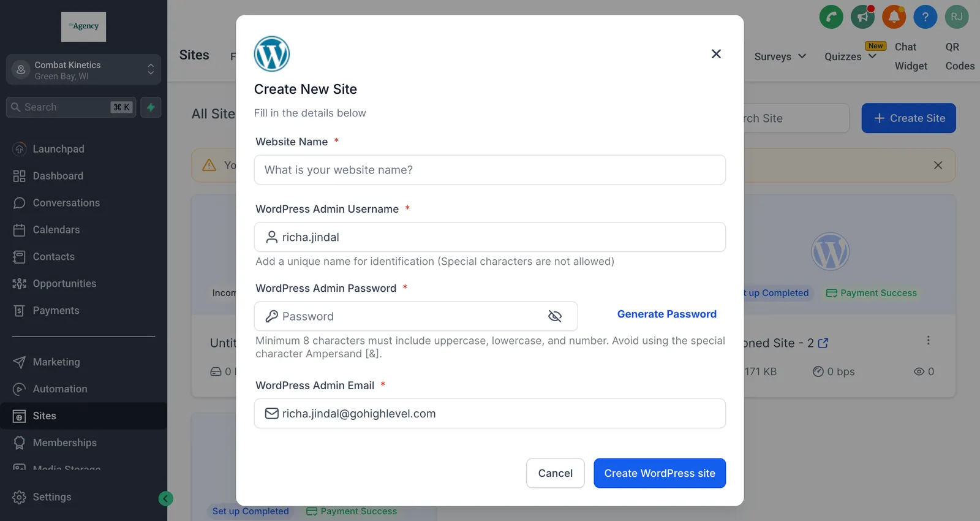The image size is (980, 521).
Task: Open Conversations in the sidebar
Action: pos(66,203)
